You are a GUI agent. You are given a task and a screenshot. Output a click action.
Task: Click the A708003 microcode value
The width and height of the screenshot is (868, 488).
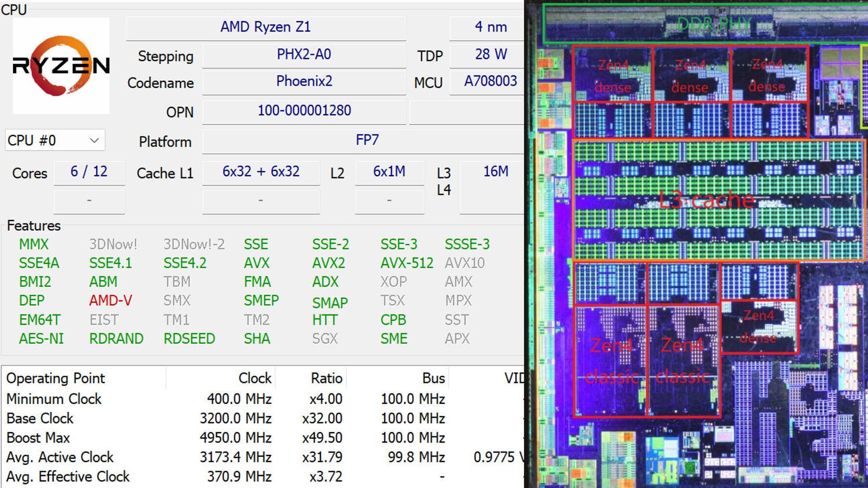[x=490, y=81]
